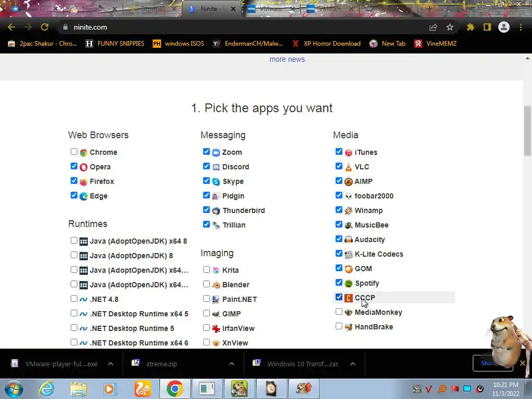Open Internet Explorer from the taskbar
Image resolution: width=532 pixels, height=399 pixels.
[x=46, y=389]
